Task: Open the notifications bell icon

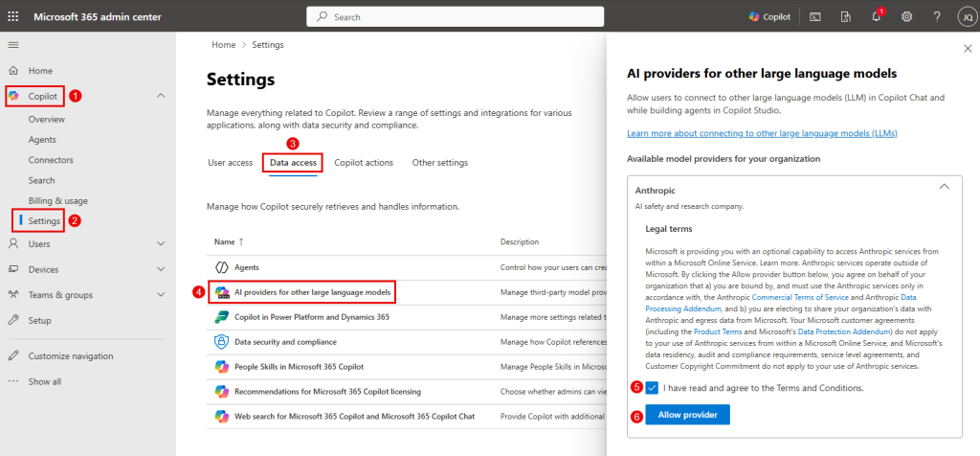Action: [876, 17]
